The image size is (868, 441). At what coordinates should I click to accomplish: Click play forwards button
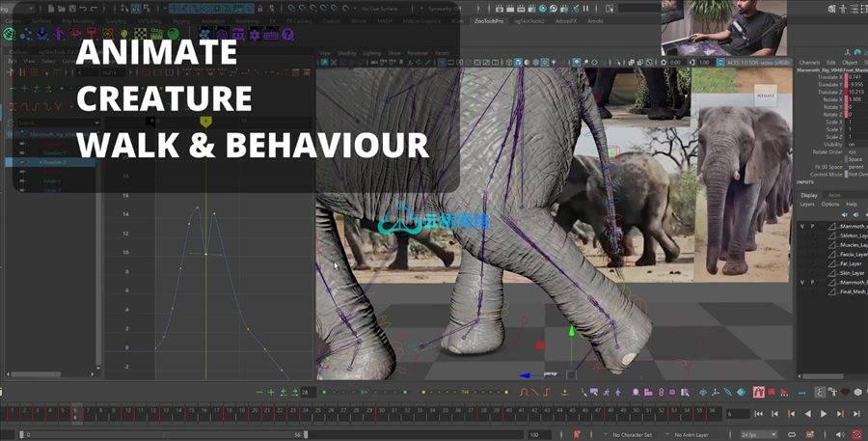[824, 414]
